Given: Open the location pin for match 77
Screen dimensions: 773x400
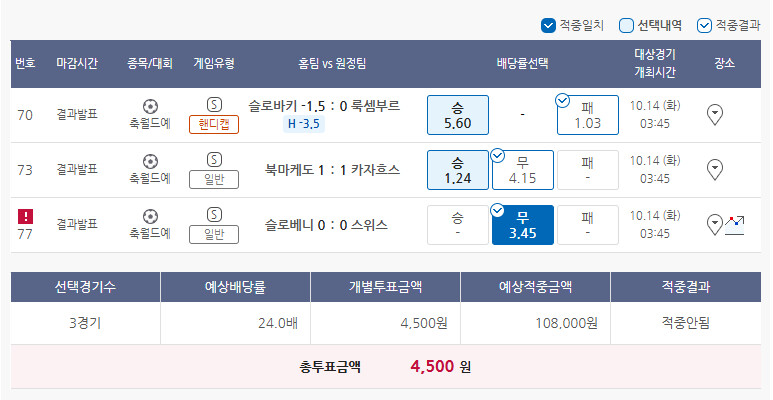Looking at the screenshot, I should (x=713, y=224).
